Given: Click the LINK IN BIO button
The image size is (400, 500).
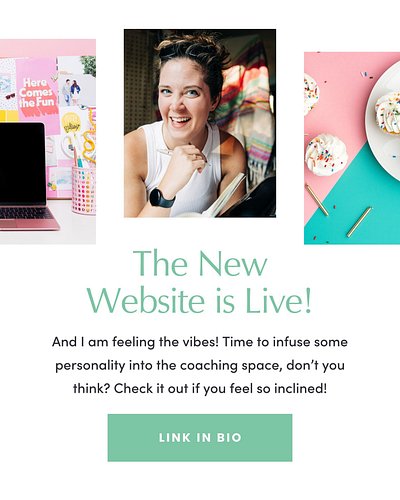Looking at the screenshot, I should tap(200, 437).
